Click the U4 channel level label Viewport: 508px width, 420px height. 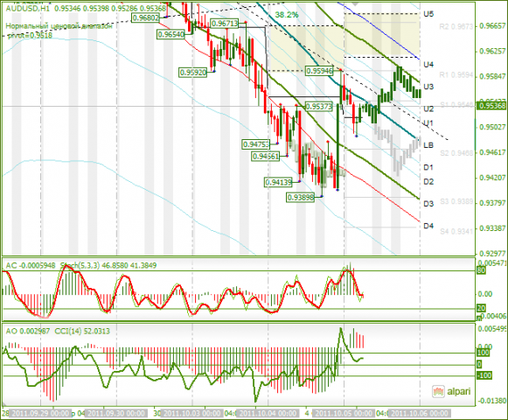pyautogui.click(x=428, y=65)
